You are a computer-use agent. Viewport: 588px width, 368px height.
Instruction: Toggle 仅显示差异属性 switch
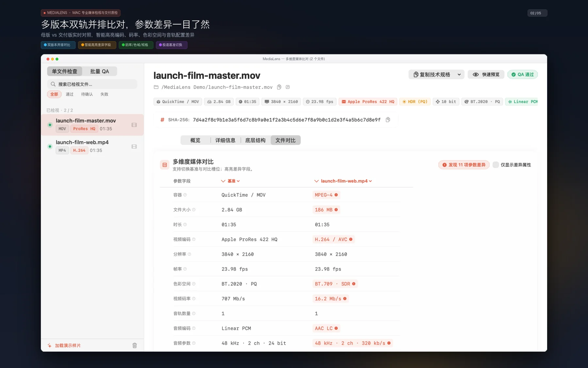(496, 165)
